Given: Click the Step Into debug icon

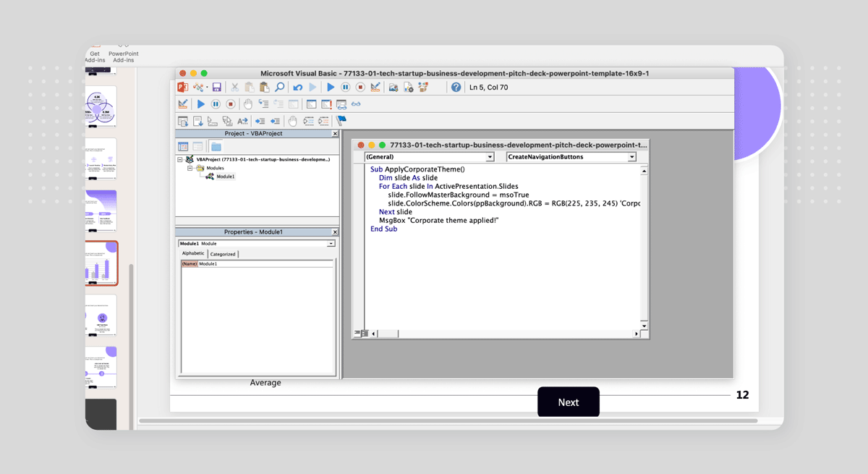Looking at the screenshot, I should (x=263, y=103).
